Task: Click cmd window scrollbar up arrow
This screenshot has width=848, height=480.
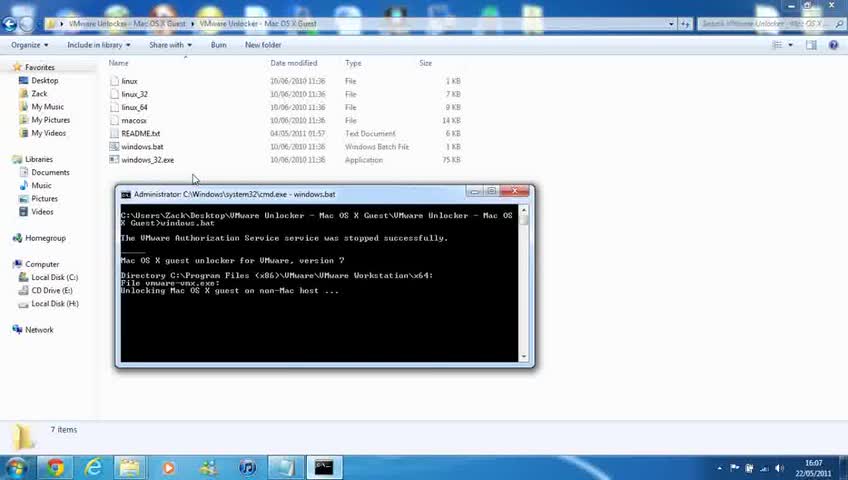Action: [524, 210]
